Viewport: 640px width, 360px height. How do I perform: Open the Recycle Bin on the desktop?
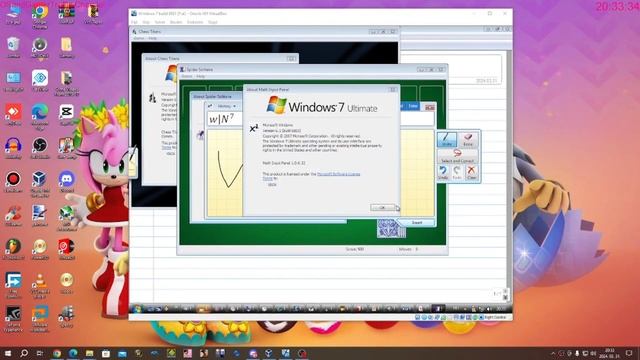point(13,47)
